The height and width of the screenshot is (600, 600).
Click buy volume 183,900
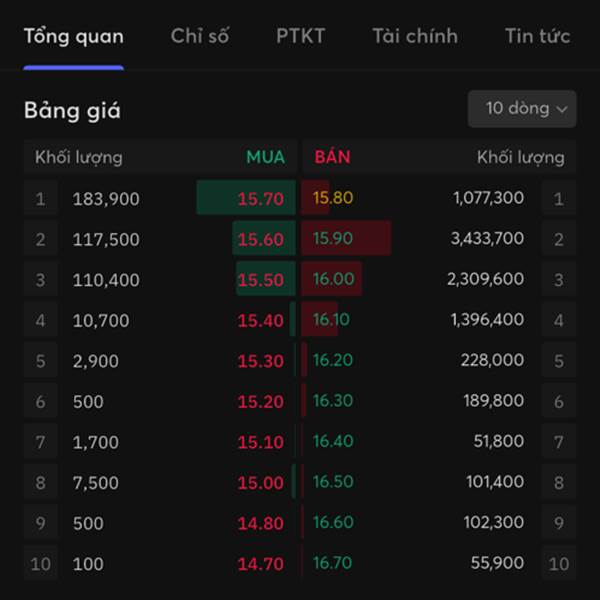tap(106, 198)
